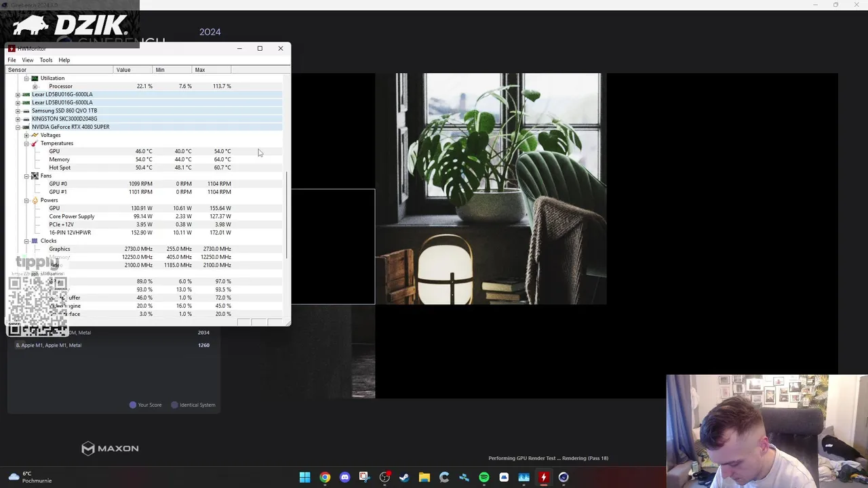Click the HWMonitor vertical scrollbar
The height and width of the screenshot is (488, 868).
point(288,216)
